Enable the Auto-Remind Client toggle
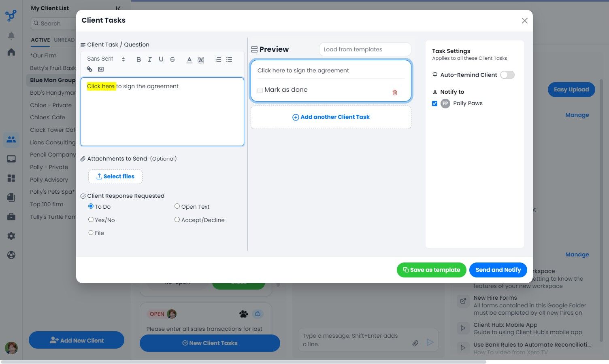 tap(507, 75)
